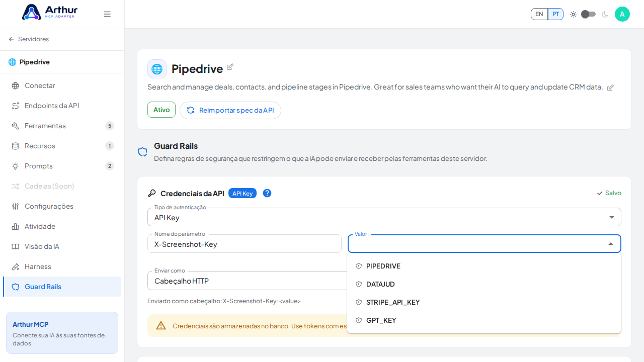The image size is (644, 362).
Task: Click the Arthur MCP promo card
Action: click(62, 333)
